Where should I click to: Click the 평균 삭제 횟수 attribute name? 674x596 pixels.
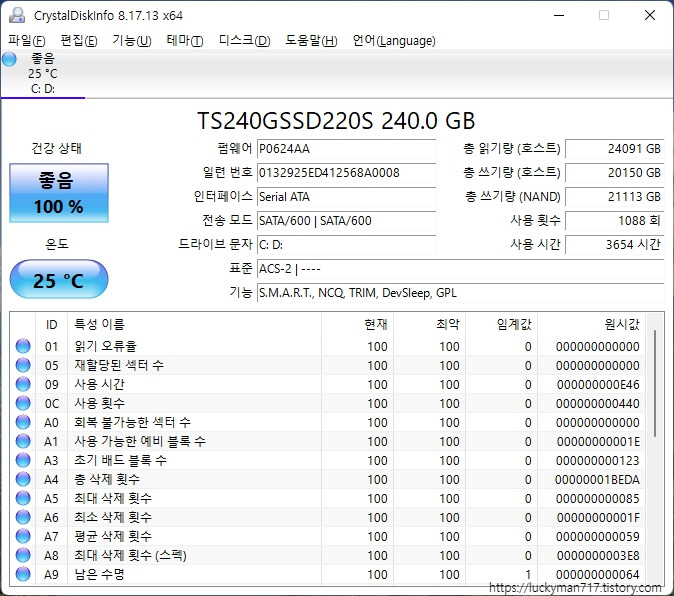(113, 536)
